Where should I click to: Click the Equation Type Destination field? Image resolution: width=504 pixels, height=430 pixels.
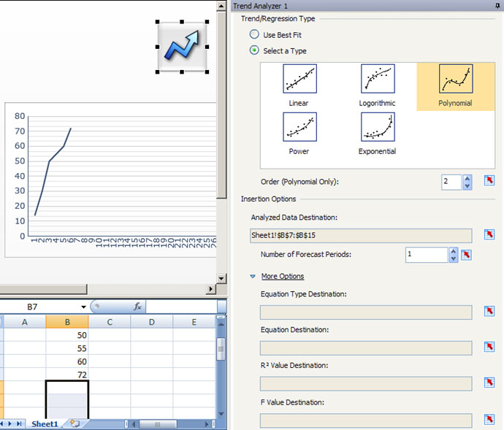(x=365, y=312)
